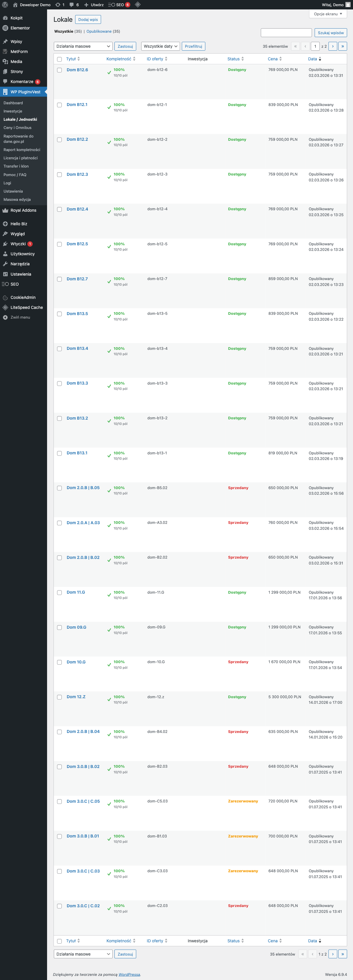Open Deweloper Demo home icon
The height and width of the screenshot is (980, 353).
click(x=15, y=5)
